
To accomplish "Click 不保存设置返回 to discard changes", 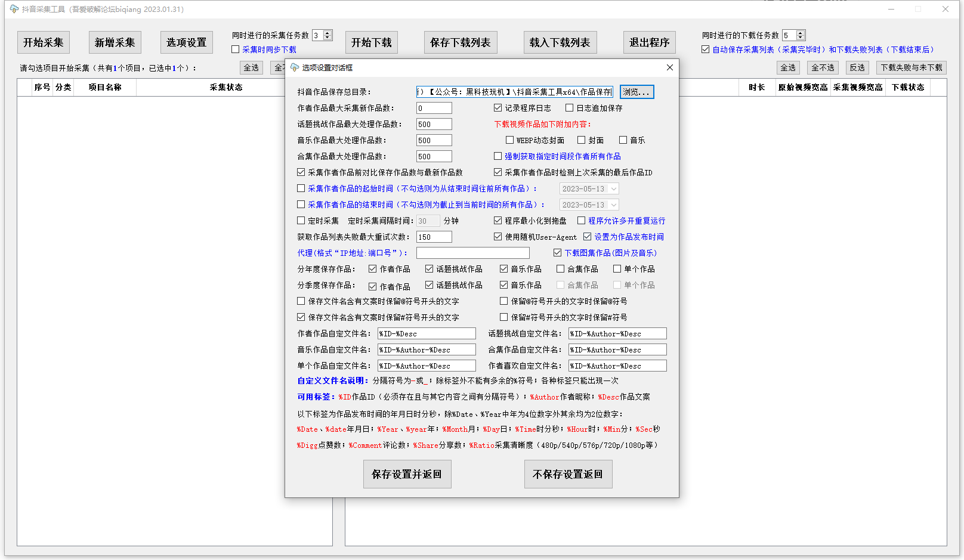I will (x=568, y=474).
